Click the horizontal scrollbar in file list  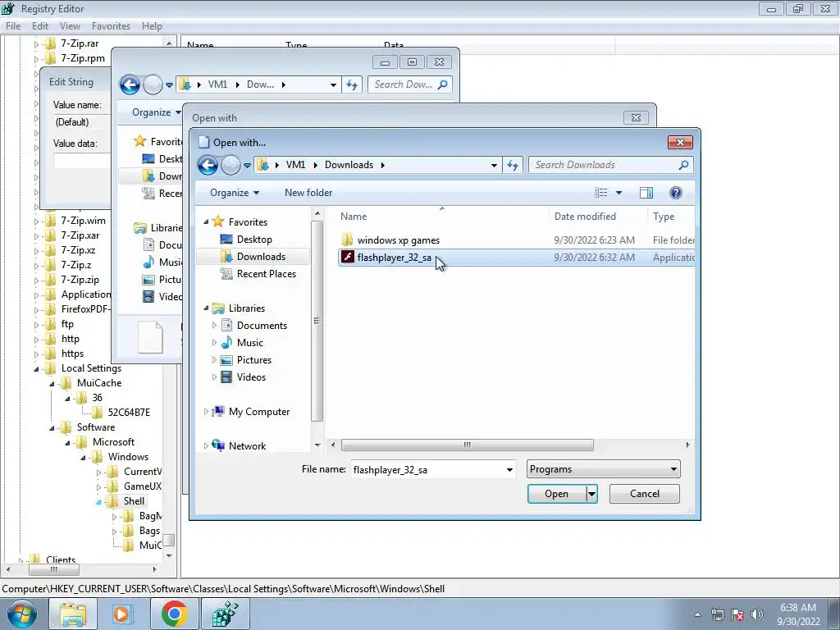(x=467, y=445)
